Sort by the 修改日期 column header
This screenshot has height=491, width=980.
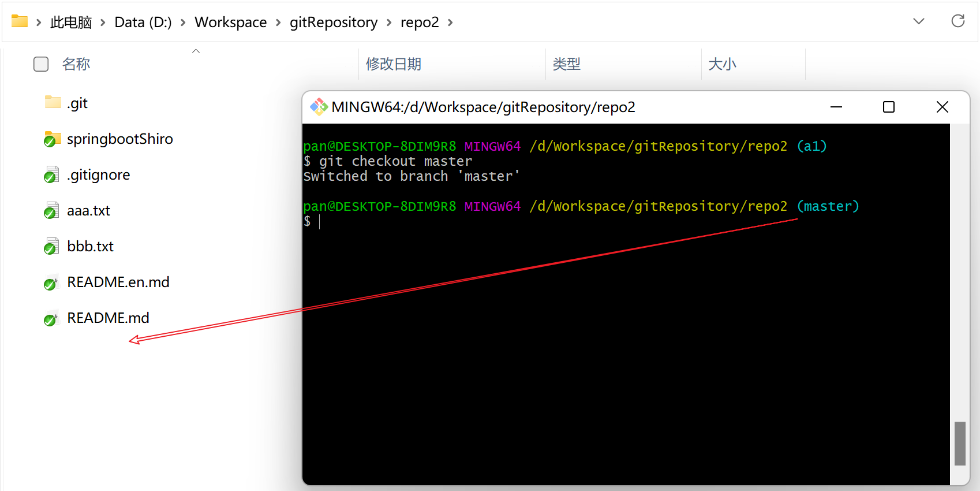coord(394,64)
